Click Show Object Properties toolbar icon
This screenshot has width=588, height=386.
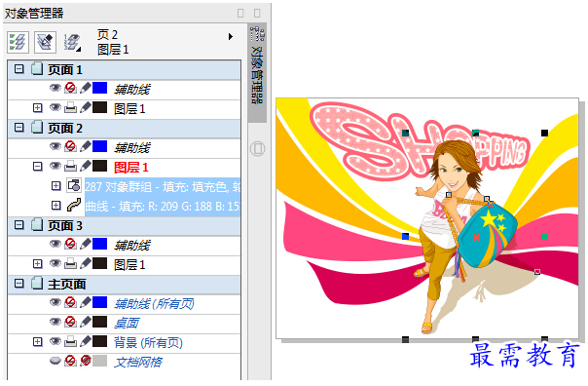pos(18,42)
